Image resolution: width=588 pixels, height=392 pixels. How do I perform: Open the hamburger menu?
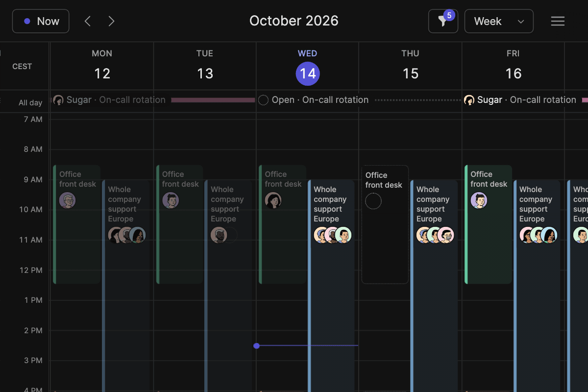coord(558,21)
